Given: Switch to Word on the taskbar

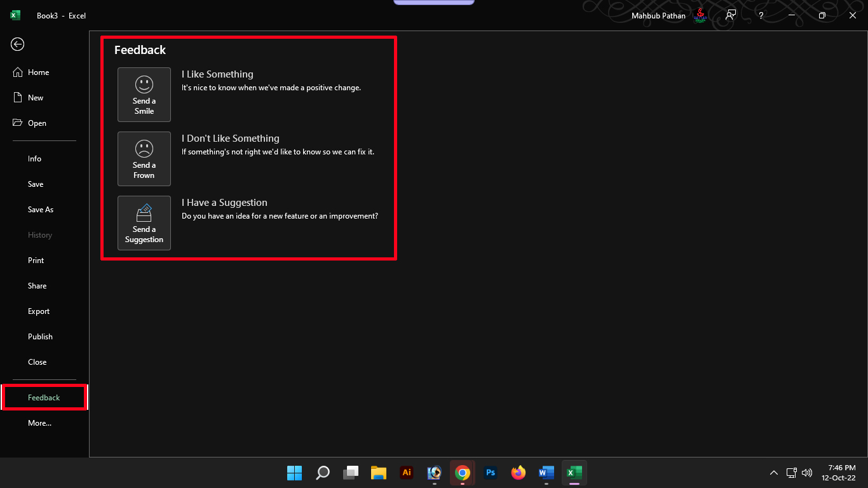Looking at the screenshot, I should (x=546, y=473).
